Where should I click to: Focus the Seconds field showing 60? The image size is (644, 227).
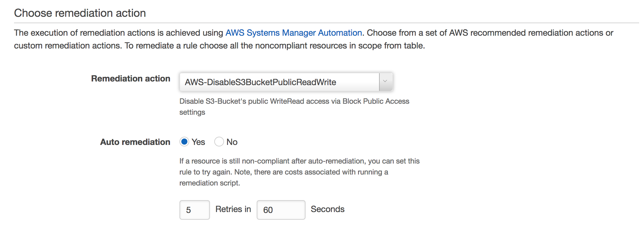pyautogui.click(x=280, y=210)
